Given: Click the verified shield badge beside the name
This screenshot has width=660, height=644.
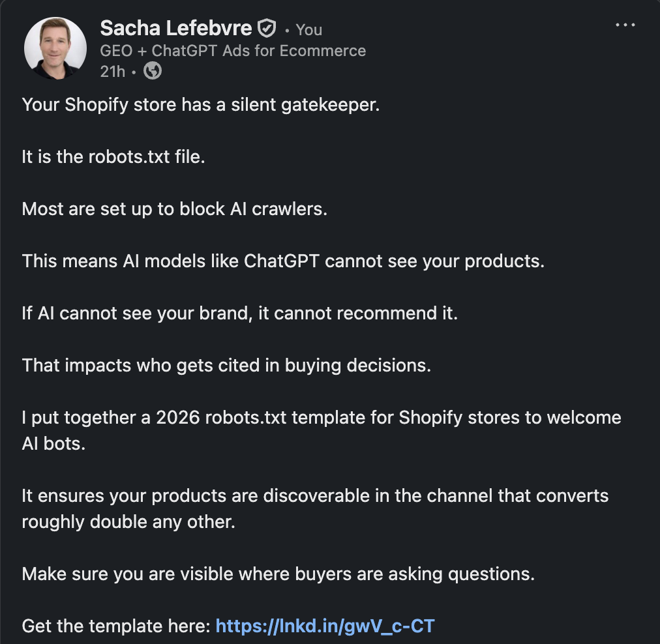Looking at the screenshot, I should click(267, 29).
